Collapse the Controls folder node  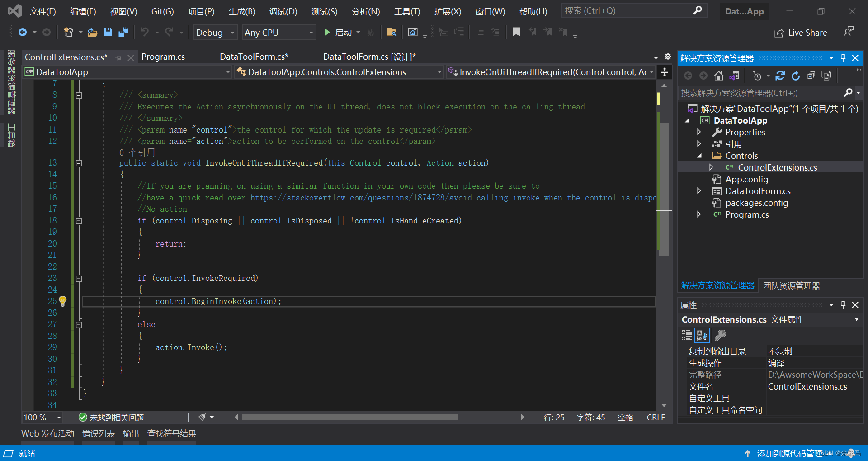point(699,155)
